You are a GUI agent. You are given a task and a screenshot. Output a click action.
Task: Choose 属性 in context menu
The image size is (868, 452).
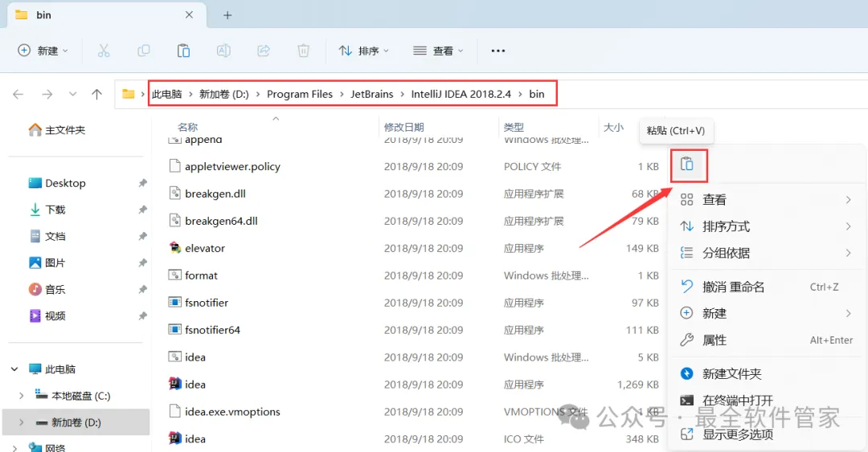pyautogui.click(x=766, y=340)
